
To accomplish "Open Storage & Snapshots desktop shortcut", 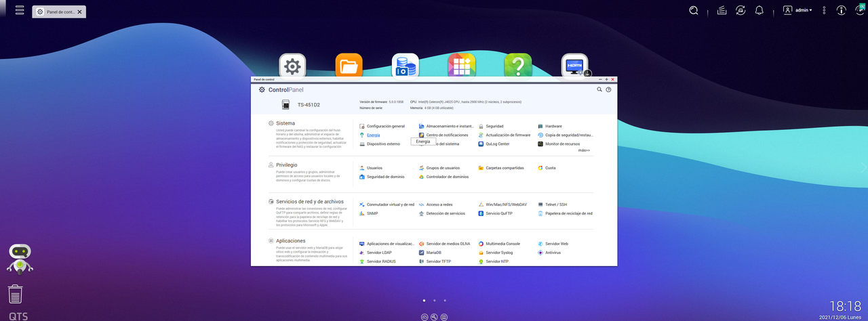I will 405,66.
